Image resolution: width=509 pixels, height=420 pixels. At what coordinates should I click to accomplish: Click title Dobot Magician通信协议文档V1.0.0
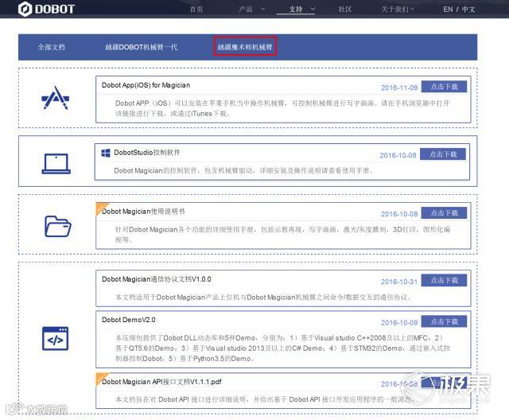(x=157, y=279)
